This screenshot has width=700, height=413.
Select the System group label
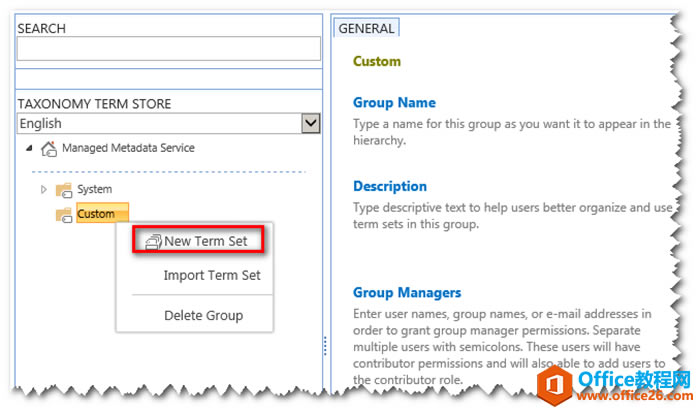[95, 189]
